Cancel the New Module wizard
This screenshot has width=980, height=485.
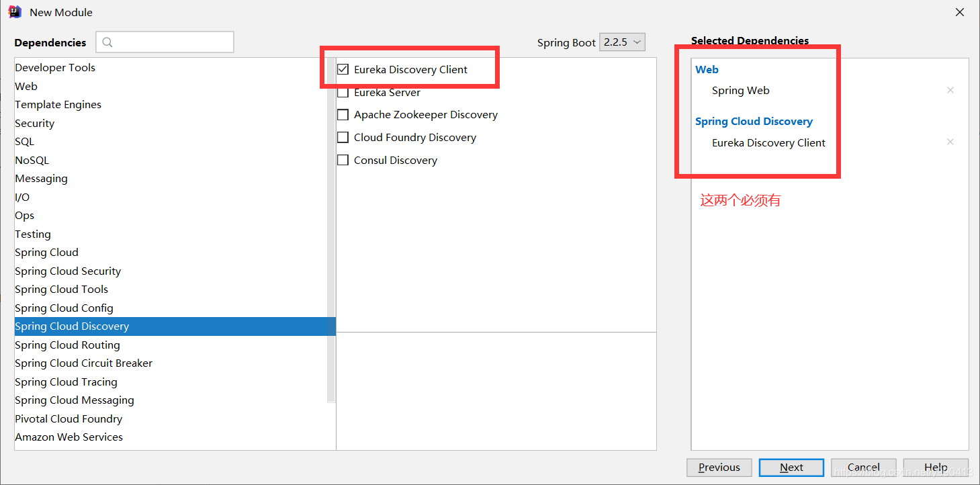863,468
